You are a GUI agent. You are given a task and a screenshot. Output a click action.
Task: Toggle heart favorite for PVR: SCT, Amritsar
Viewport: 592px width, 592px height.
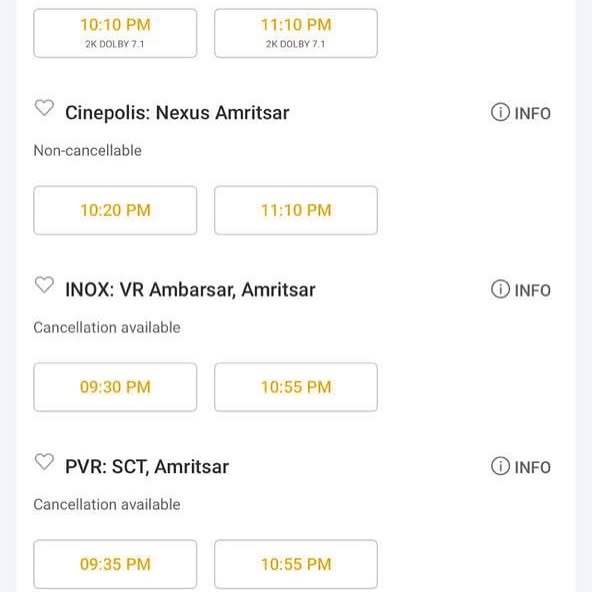click(44, 461)
